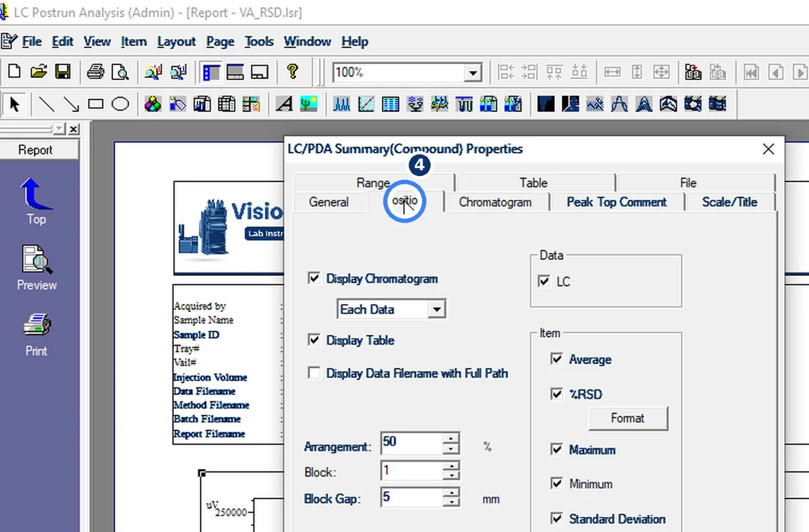Image resolution: width=809 pixels, height=532 pixels.
Task: Save the report with the floppy disk icon
Action: click(x=63, y=72)
